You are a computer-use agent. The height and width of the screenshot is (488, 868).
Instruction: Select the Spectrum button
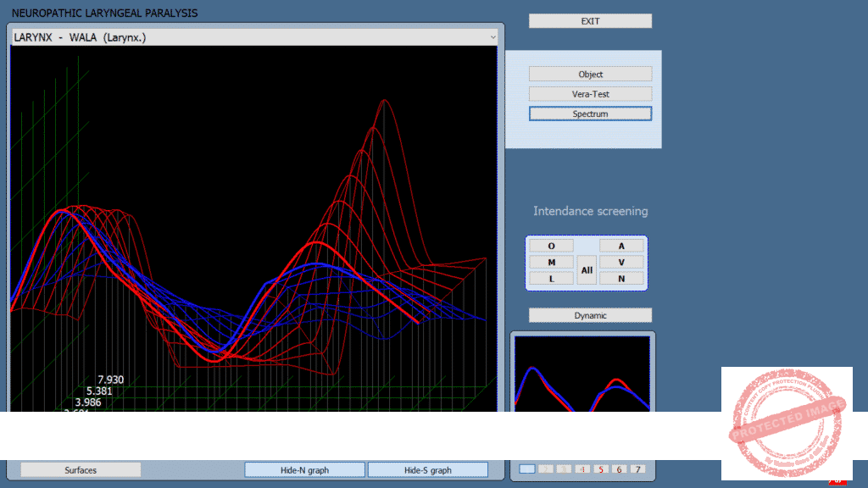590,114
